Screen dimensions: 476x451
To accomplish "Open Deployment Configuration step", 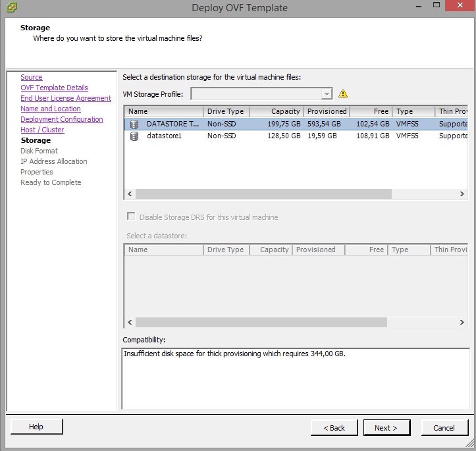I will pyautogui.click(x=62, y=119).
